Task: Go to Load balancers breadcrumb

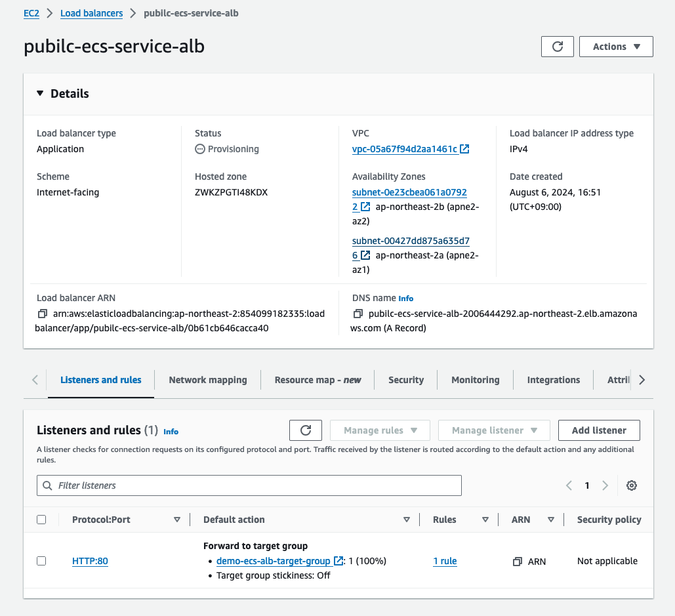Action: tap(91, 13)
